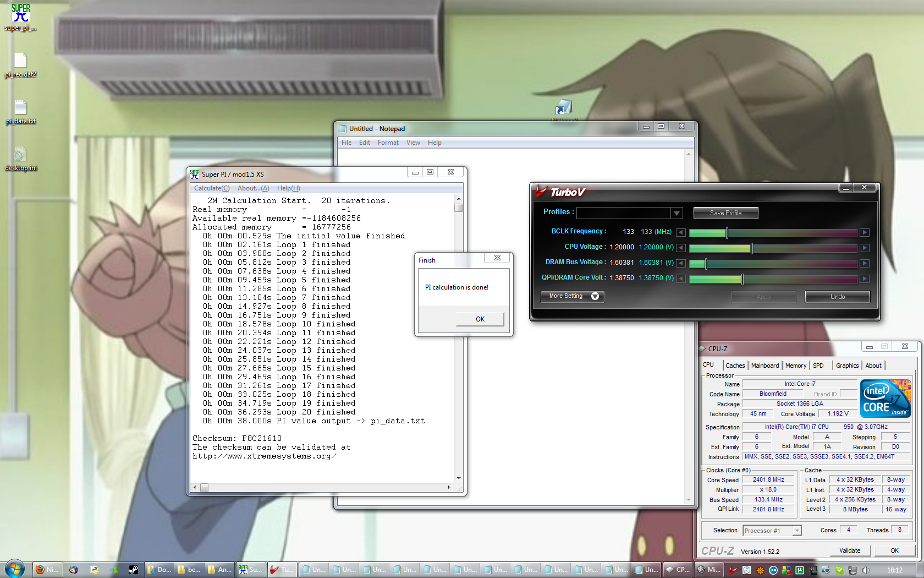924x578 pixels.
Task: Increase BCLK Frequency with right arrow
Action: pyautogui.click(x=865, y=232)
